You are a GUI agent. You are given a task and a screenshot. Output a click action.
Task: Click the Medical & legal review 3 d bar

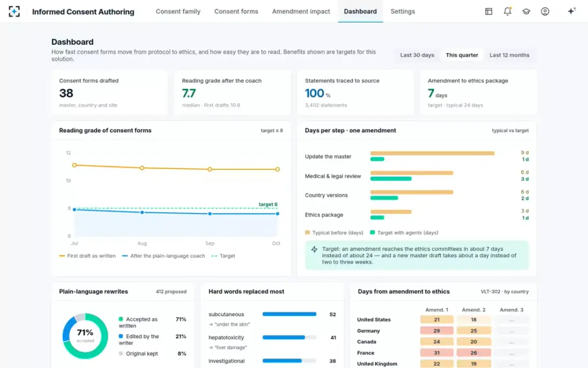[x=391, y=179]
